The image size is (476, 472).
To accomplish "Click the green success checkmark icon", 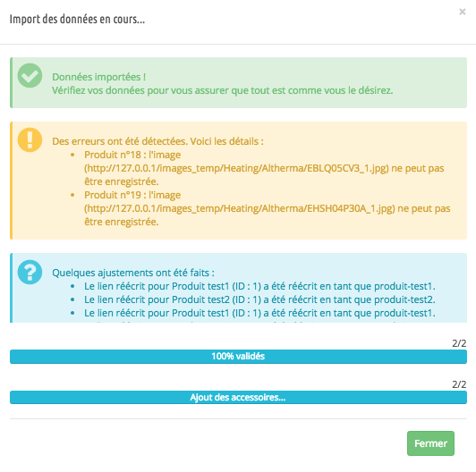I will click(30, 75).
